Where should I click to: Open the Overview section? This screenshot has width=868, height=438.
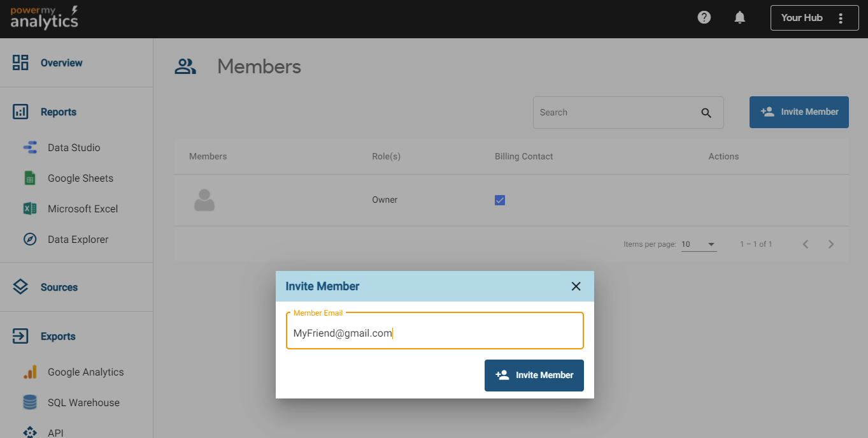[61, 63]
